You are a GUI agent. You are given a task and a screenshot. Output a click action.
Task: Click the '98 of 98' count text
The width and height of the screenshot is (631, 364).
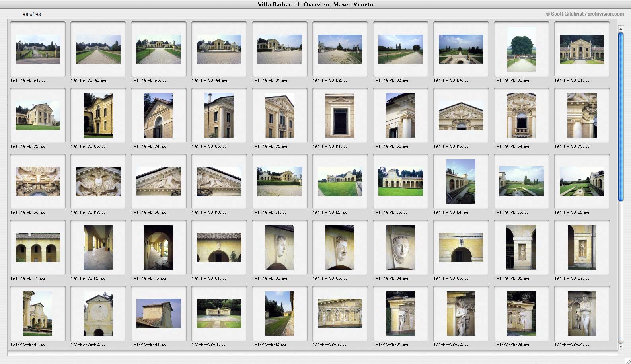pyautogui.click(x=32, y=14)
